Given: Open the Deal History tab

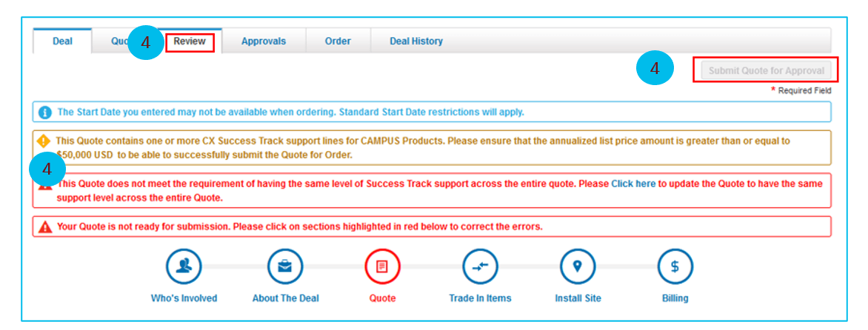Looking at the screenshot, I should (x=416, y=41).
